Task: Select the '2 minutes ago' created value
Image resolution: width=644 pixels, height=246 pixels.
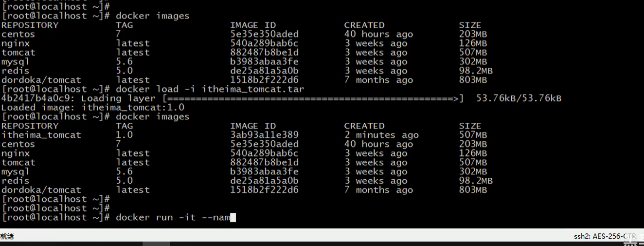Action: pyautogui.click(x=382, y=135)
